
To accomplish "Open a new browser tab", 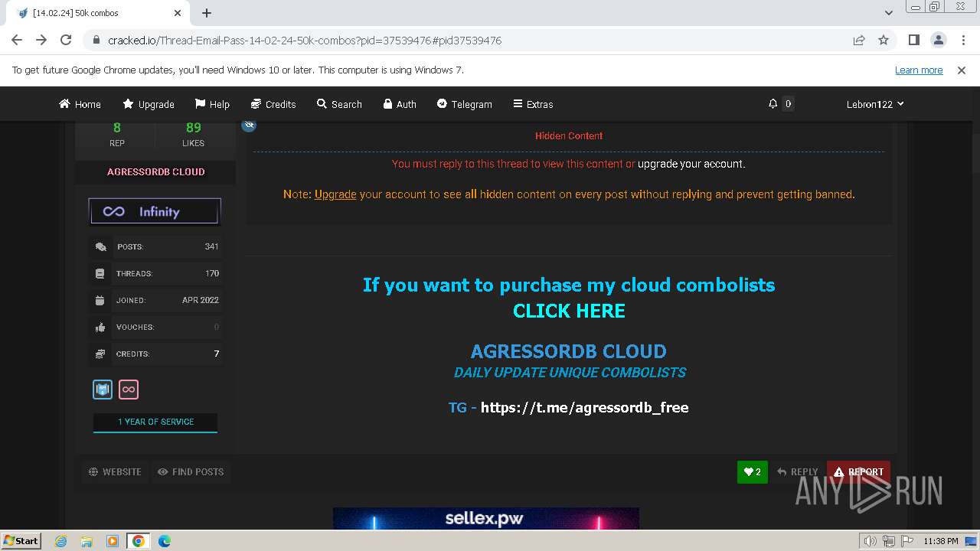I will 207,13.
